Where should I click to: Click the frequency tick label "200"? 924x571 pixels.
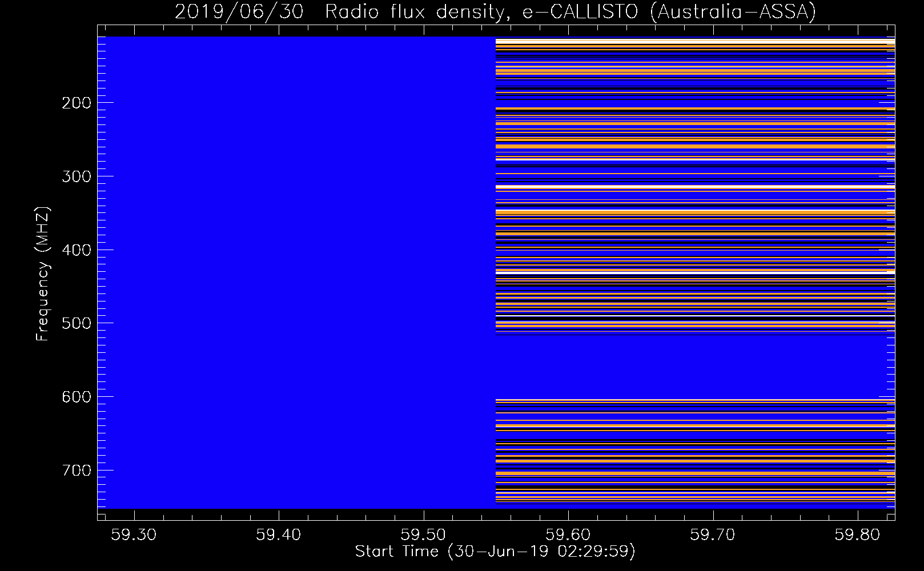77,103
